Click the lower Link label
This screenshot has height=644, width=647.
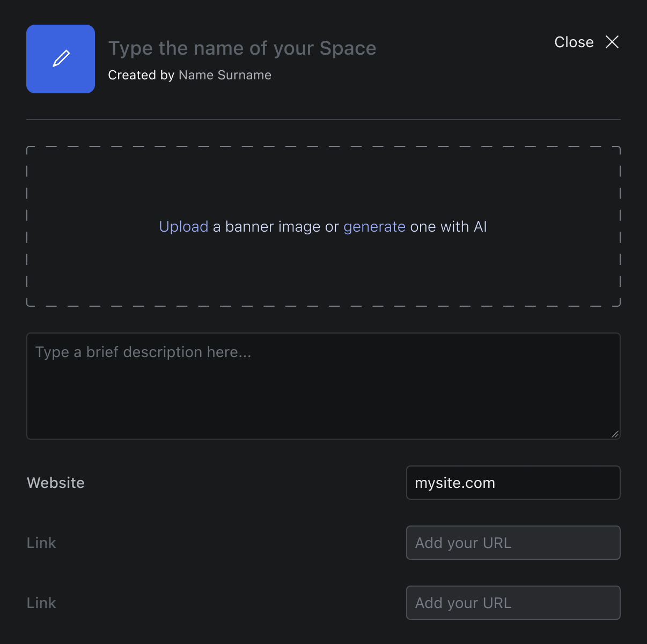click(x=41, y=603)
